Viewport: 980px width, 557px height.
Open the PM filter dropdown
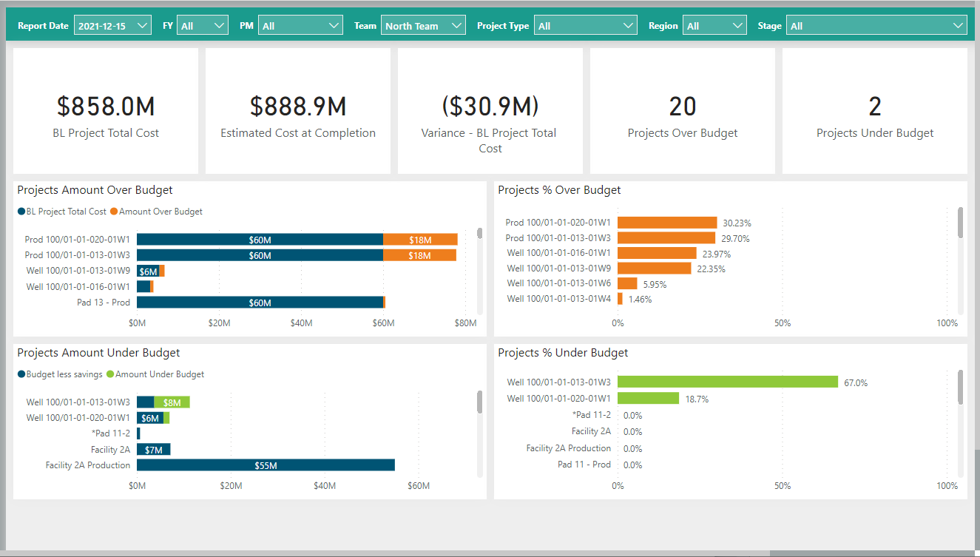pyautogui.click(x=300, y=26)
